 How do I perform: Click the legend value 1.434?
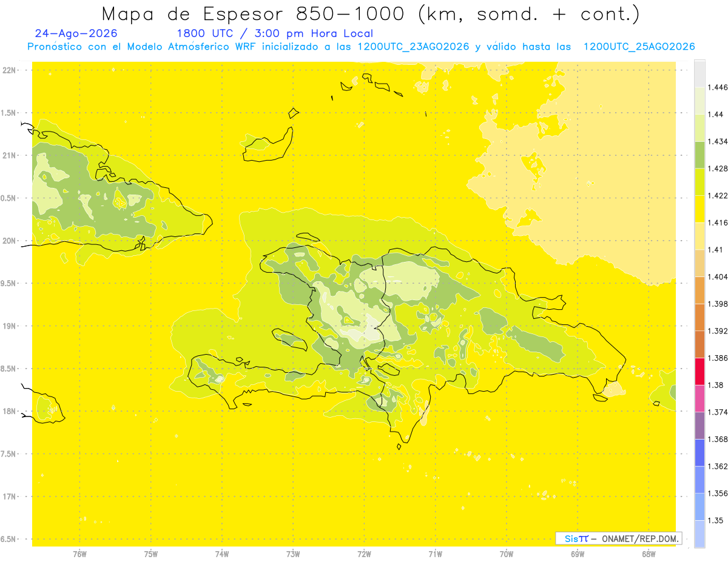click(718, 141)
